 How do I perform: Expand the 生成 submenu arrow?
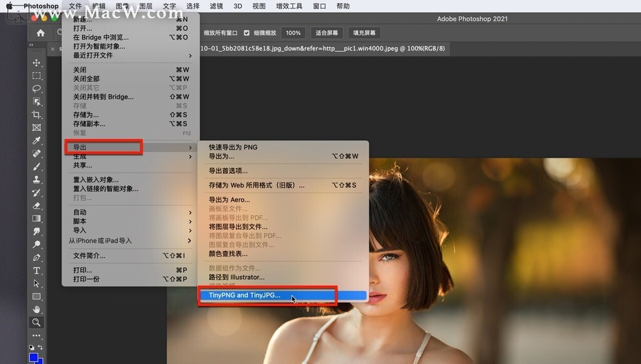(190, 156)
